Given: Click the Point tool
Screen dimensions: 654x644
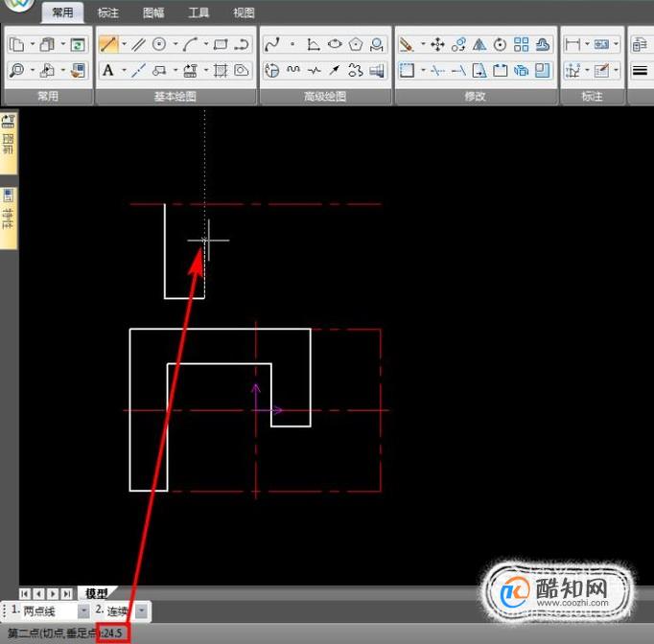Looking at the screenshot, I should tap(292, 44).
